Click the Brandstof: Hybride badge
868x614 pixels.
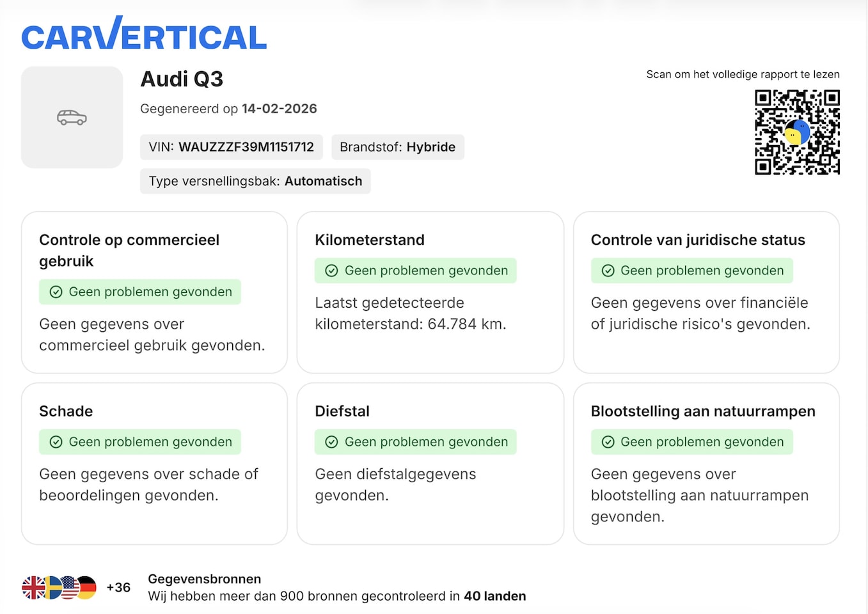[397, 147]
